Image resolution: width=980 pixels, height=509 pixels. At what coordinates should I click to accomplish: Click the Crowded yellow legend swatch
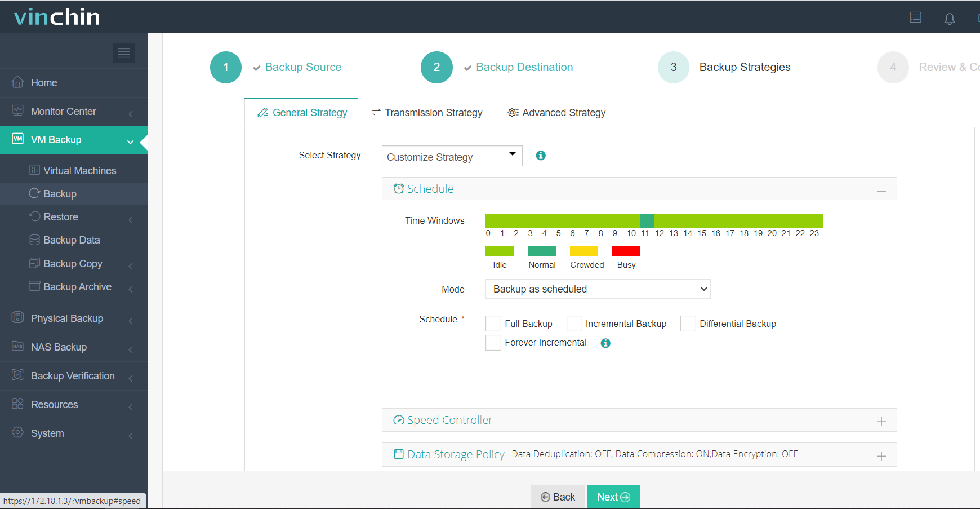click(584, 251)
